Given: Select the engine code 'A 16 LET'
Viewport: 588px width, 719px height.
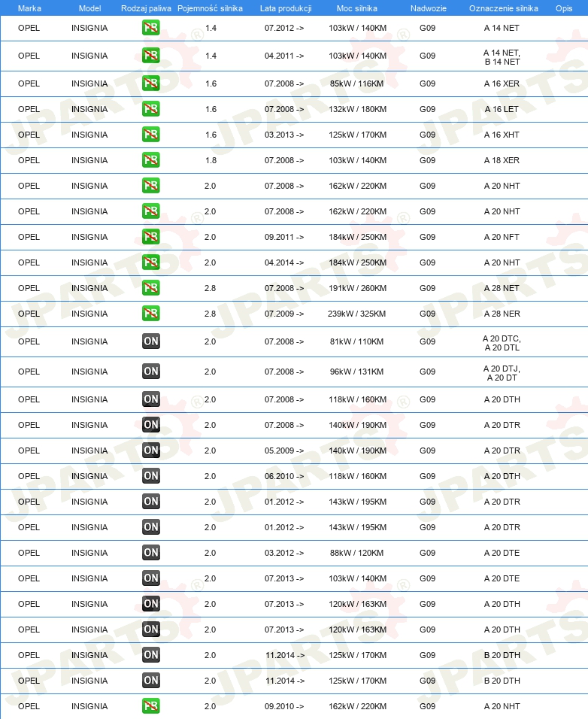Looking at the screenshot, I should pos(502,110).
